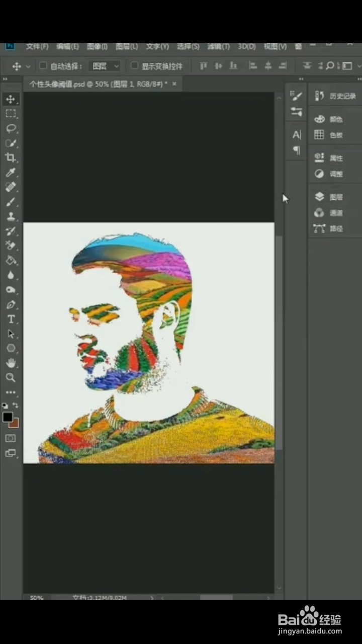The width and height of the screenshot is (362, 644).
Task: Open the 历史记录 panel
Action: point(335,96)
